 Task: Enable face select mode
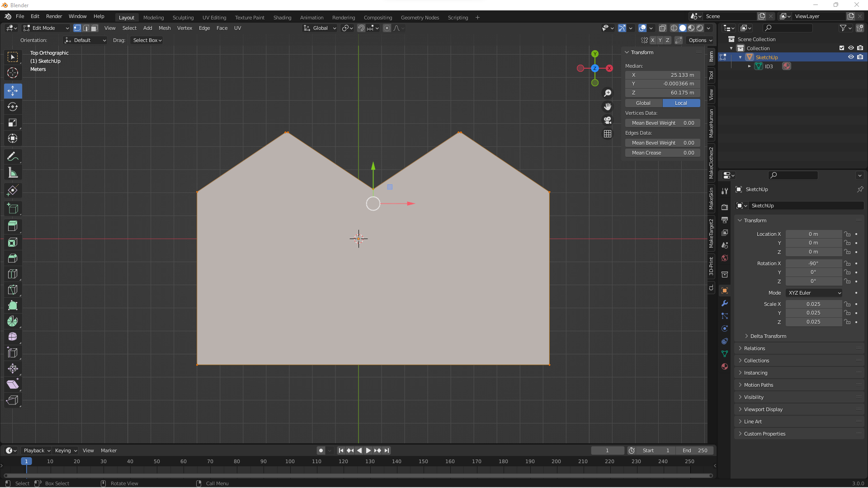pyautogui.click(x=94, y=28)
